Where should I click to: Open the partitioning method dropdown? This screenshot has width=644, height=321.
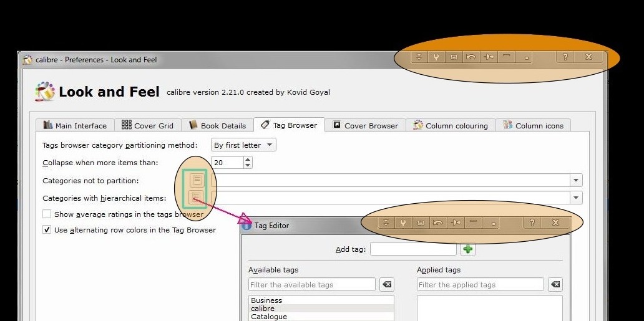243,145
